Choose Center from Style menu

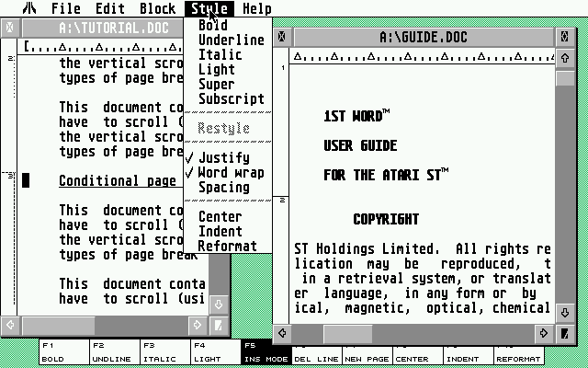[x=228, y=217]
